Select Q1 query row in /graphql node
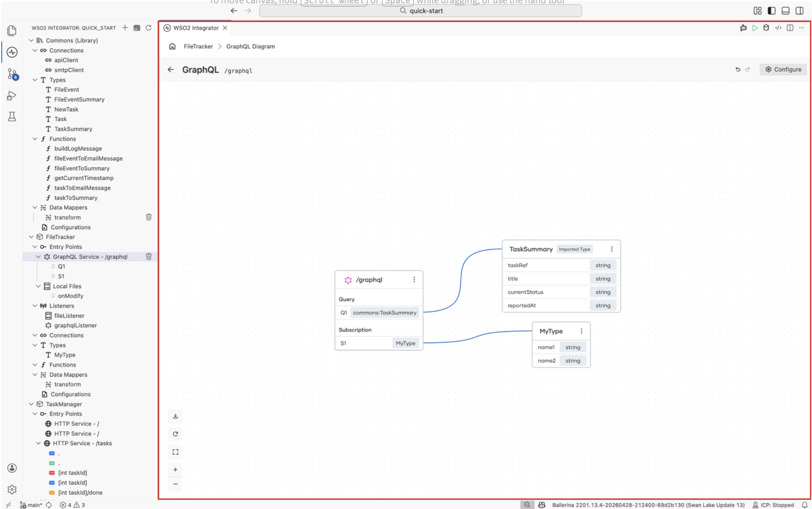This screenshot has height=509, width=812. (x=379, y=313)
